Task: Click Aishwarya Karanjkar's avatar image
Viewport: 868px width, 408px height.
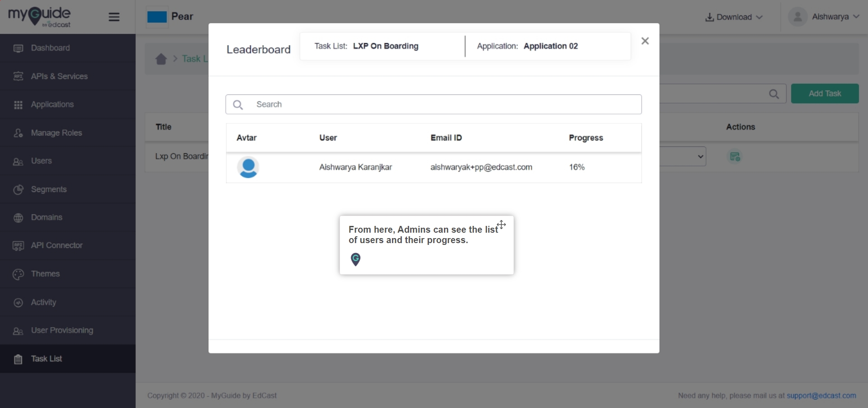Action: point(248,167)
